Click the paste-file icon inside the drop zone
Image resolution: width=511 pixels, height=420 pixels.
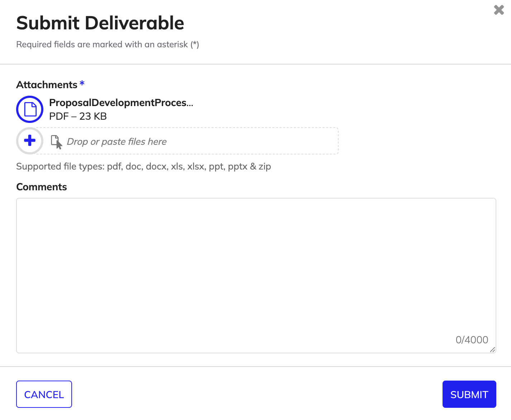pyautogui.click(x=56, y=141)
